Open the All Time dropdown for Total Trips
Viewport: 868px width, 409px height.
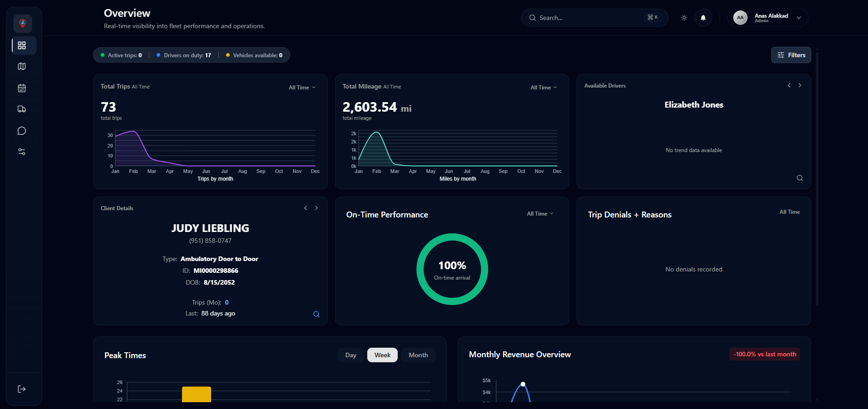(302, 87)
